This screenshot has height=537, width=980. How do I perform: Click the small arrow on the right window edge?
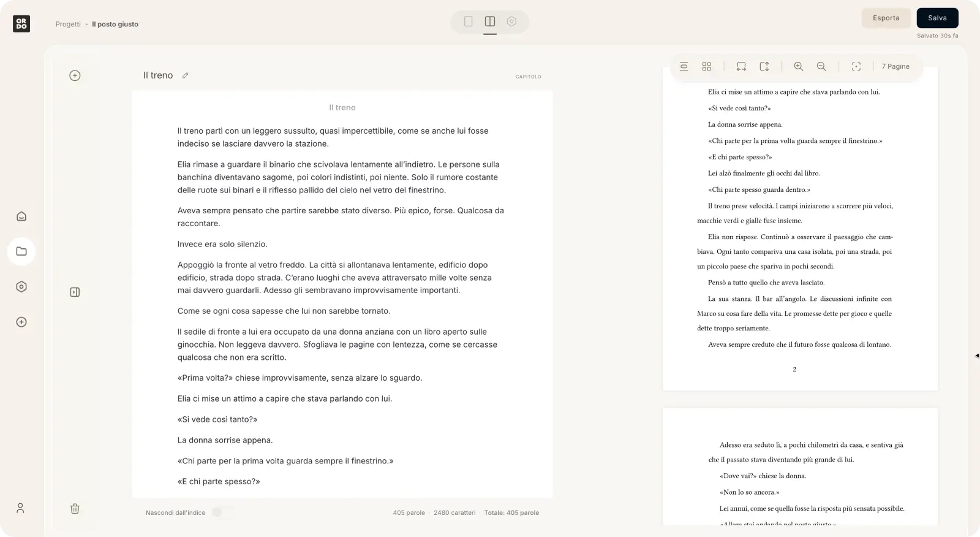pyautogui.click(x=977, y=356)
